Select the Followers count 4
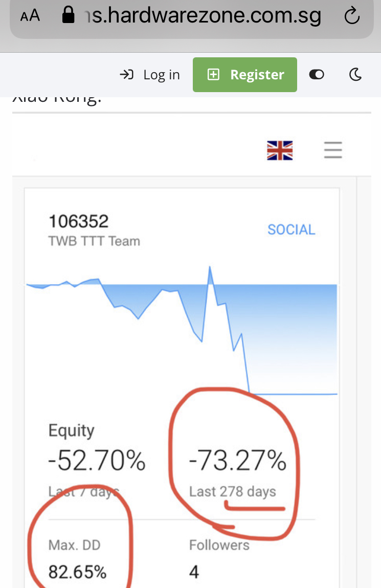The width and height of the screenshot is (381, 588). tap(219, 559)
